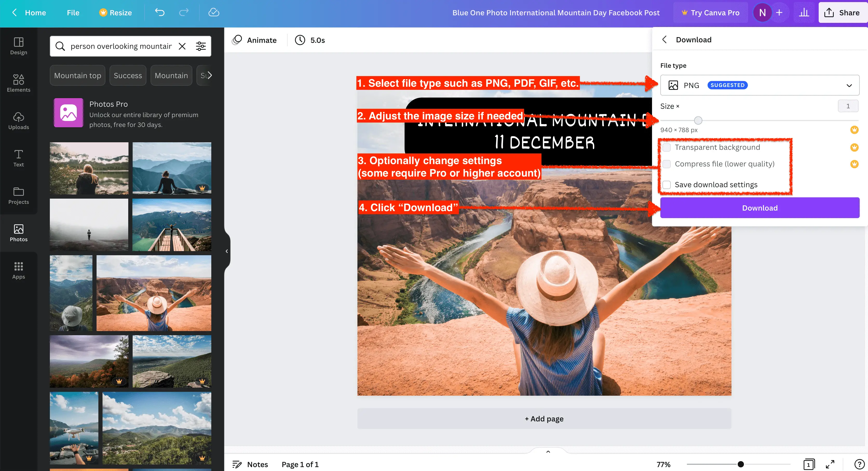Open the Uploads panel

click(18, 120)
